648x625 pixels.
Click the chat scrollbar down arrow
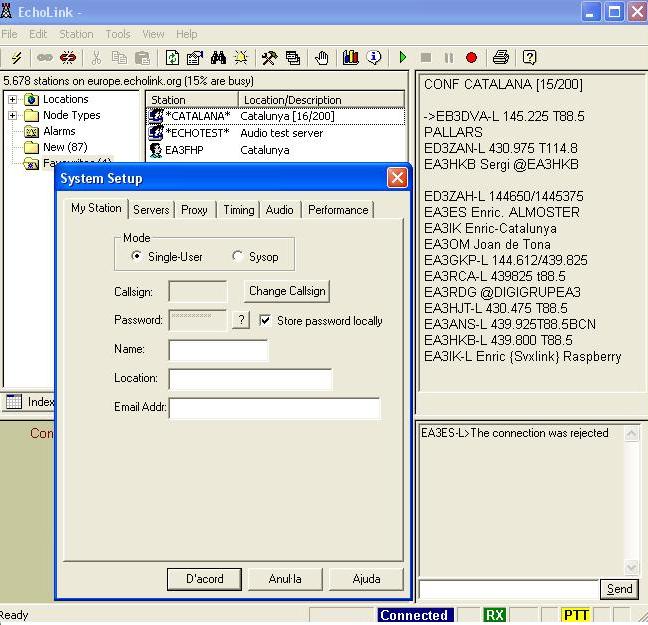pos(631,567)
